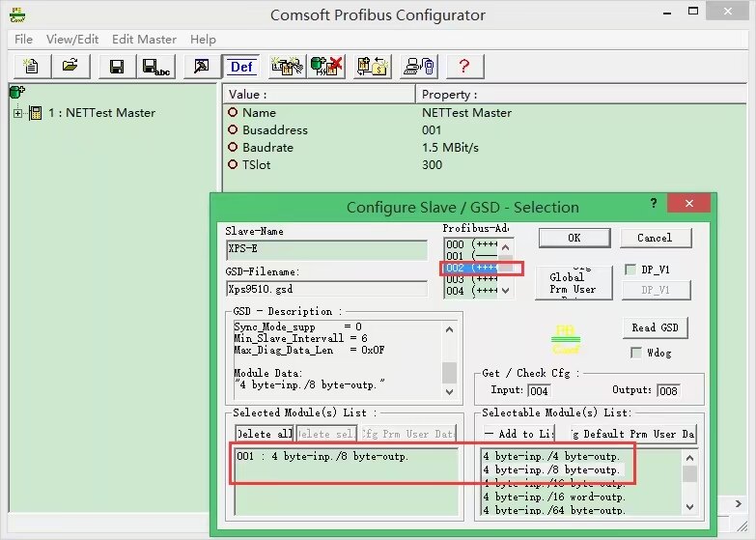
Task: Confirm the dialog with OK
Action: (x=574, y=238)
